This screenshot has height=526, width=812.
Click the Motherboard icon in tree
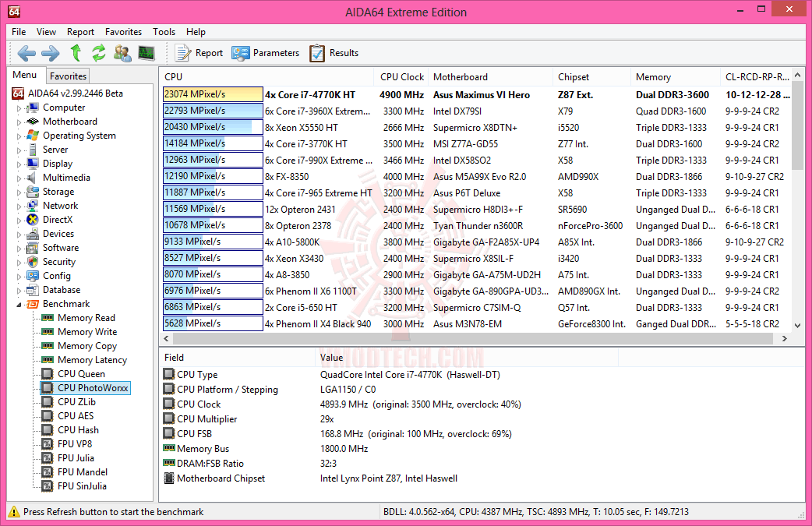point(34,122)
